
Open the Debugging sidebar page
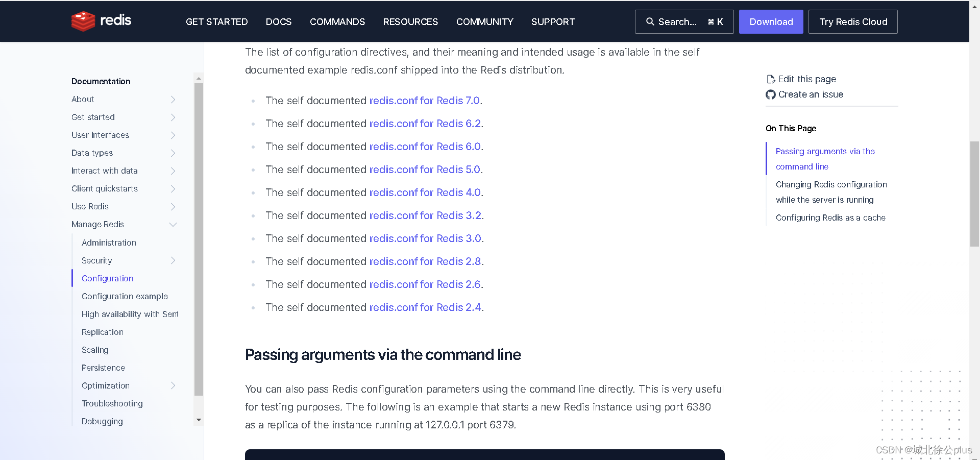coord(102,421)
